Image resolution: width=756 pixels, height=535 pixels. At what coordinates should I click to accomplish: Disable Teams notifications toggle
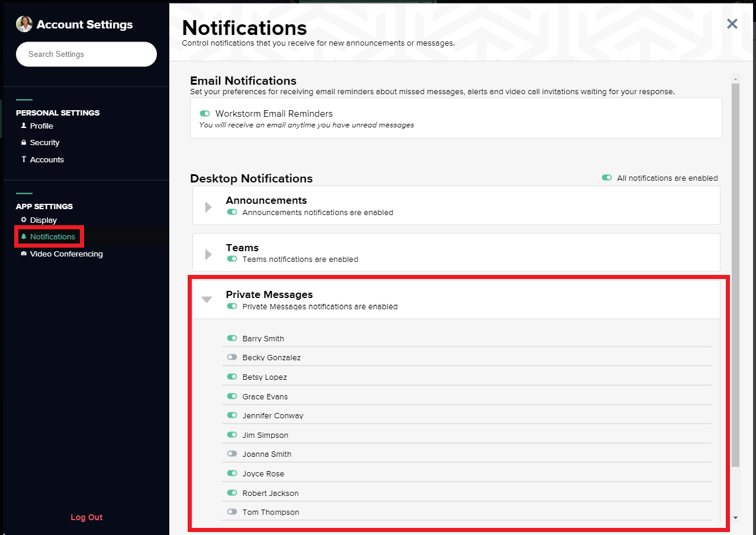232,259
